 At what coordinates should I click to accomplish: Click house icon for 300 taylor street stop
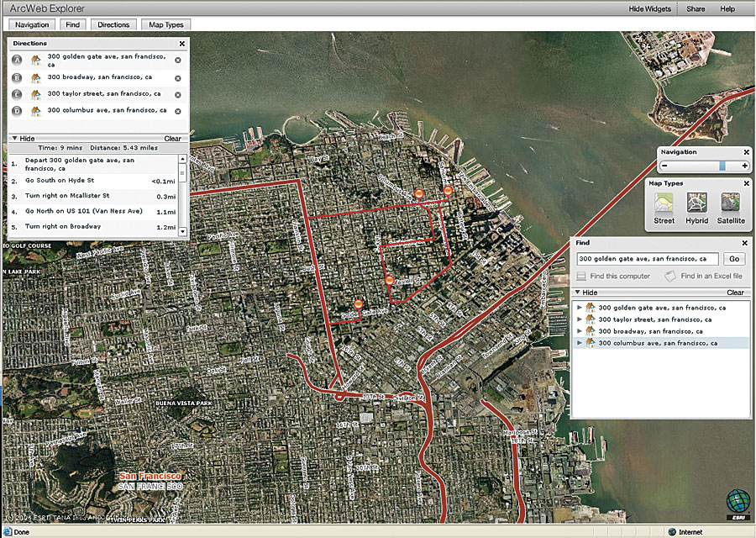(35, 95)
